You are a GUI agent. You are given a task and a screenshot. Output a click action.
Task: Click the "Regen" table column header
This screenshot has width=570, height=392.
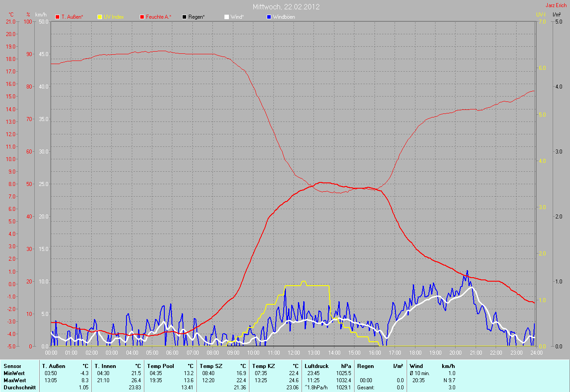[365, 366]
